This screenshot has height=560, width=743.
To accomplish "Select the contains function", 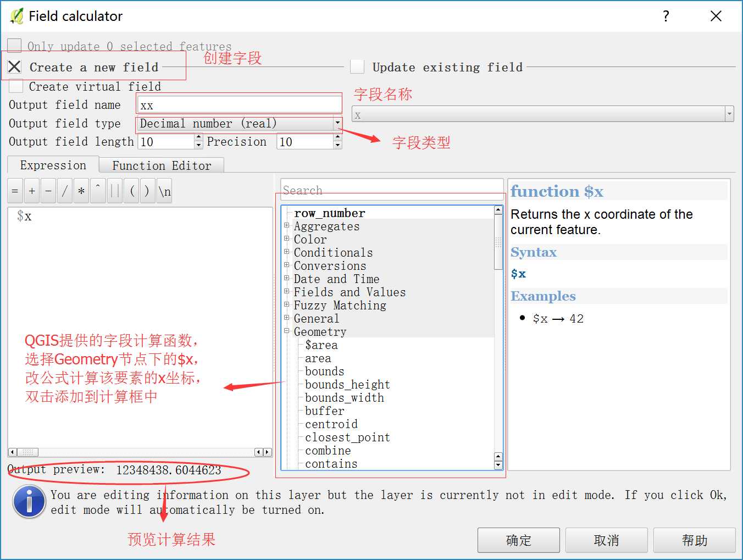I will [331, 464].
